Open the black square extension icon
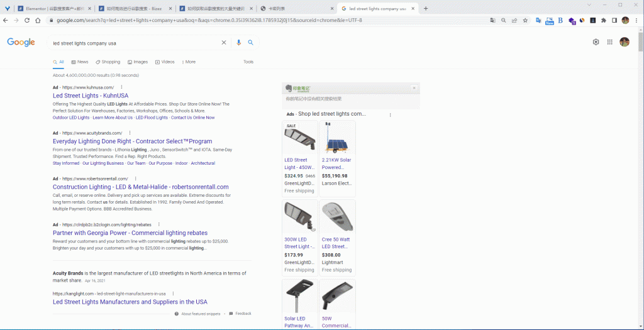The width and height of the screenshot is (644, 330). [x=592, y=20]
